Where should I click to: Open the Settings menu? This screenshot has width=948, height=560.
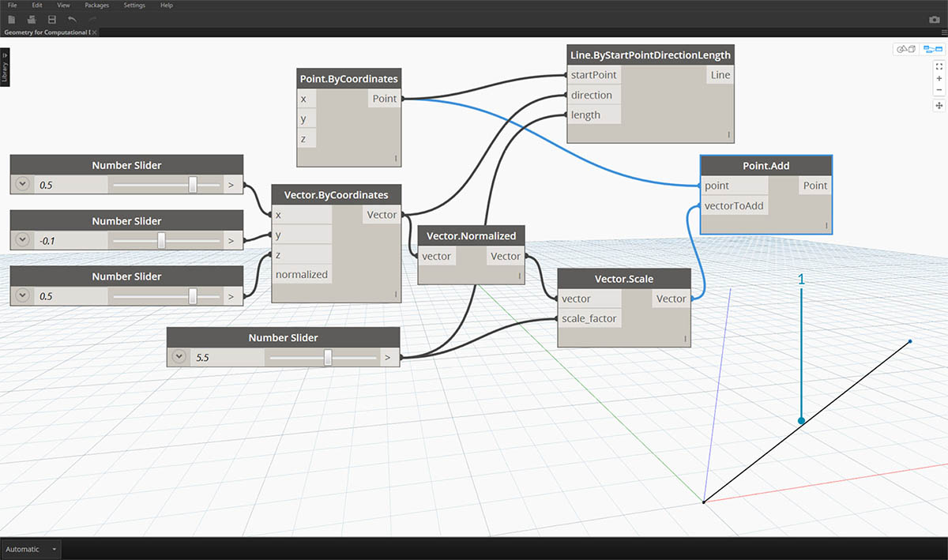pos(134,5)
